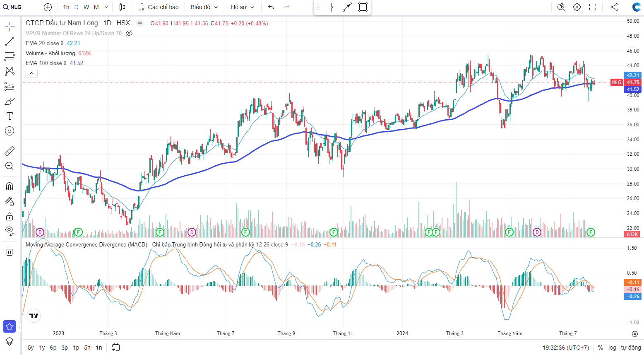Toggle hide all drawings eye
This screenshot has width=644, height=355.
[10, 231]
